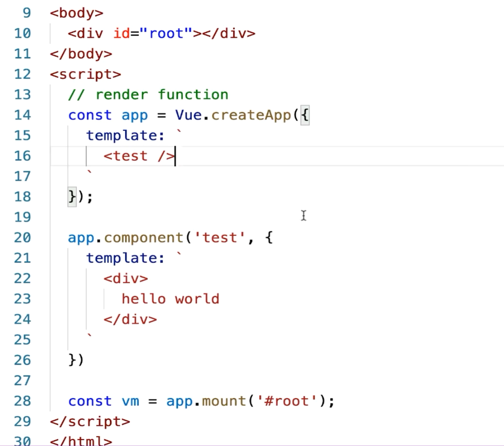Click 'template:' on line 21
This screenshot has height=446, width=504.
(126, 258)
